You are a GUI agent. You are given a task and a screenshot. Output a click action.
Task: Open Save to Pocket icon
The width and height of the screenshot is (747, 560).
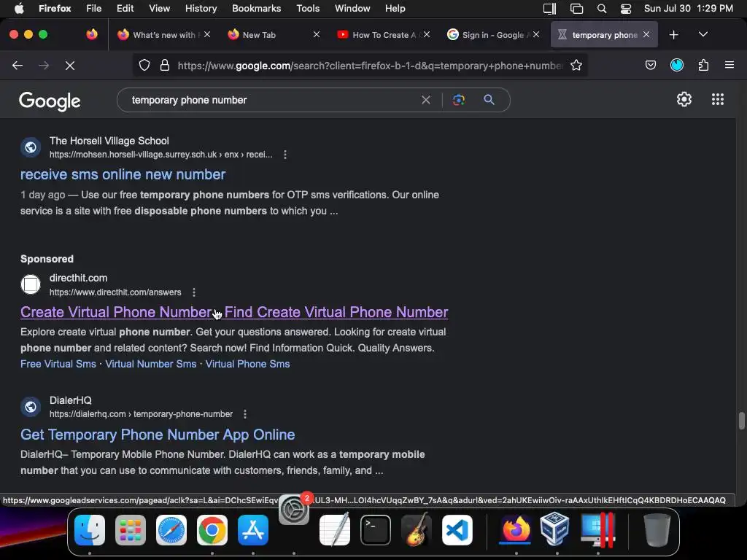[x=650, y=65]
